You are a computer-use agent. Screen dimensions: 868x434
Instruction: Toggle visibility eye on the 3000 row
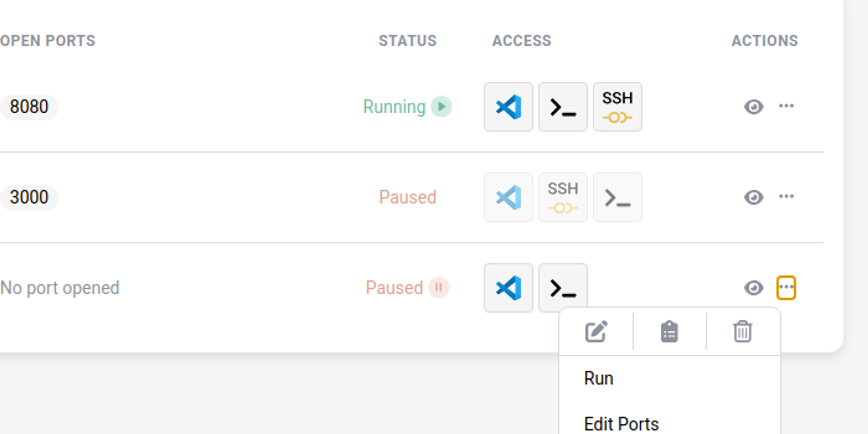[754, 197]
